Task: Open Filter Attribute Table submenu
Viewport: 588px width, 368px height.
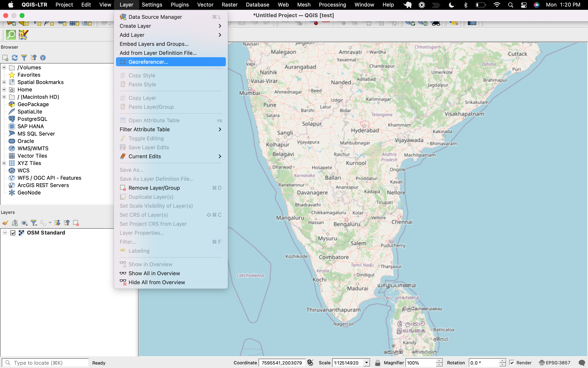Action: pyautogui.click(x=171, y=129)
